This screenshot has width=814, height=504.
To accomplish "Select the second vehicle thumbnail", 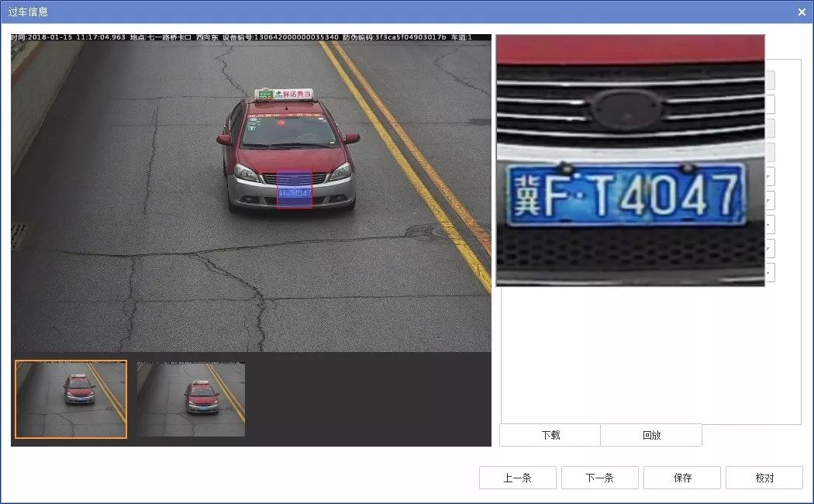I will coord(191,399).
